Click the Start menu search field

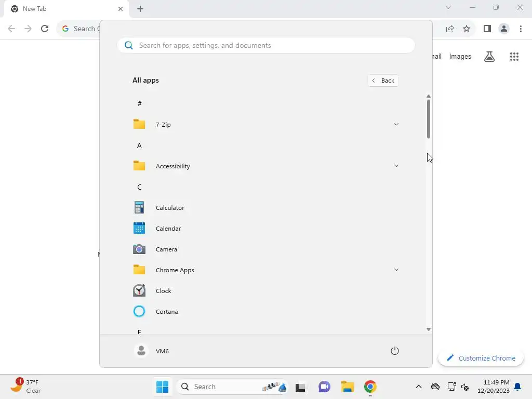coord(265,46)
